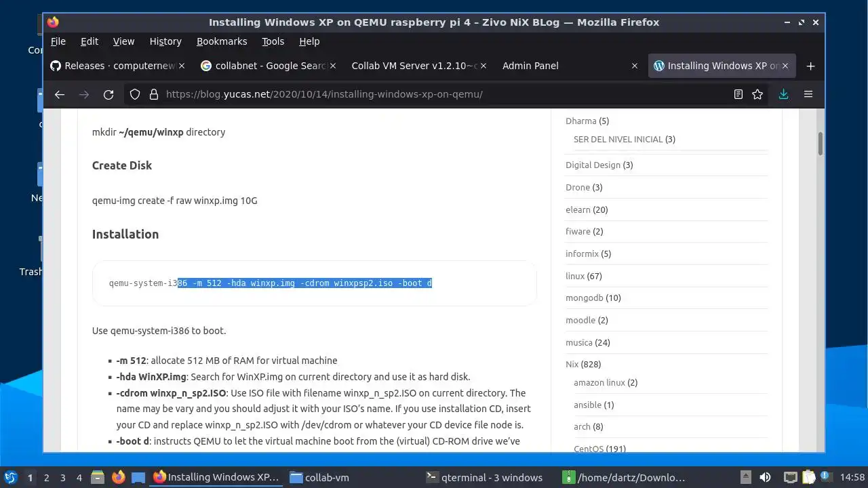Screen dimensions: 868x488
Task: Open the View menu
Action: [123, 41]
